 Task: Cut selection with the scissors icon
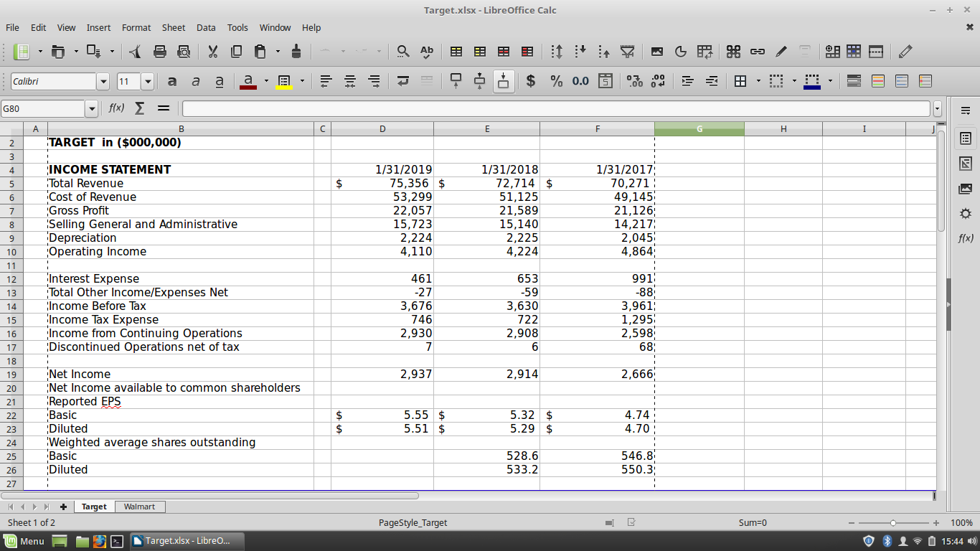point(212,52)
